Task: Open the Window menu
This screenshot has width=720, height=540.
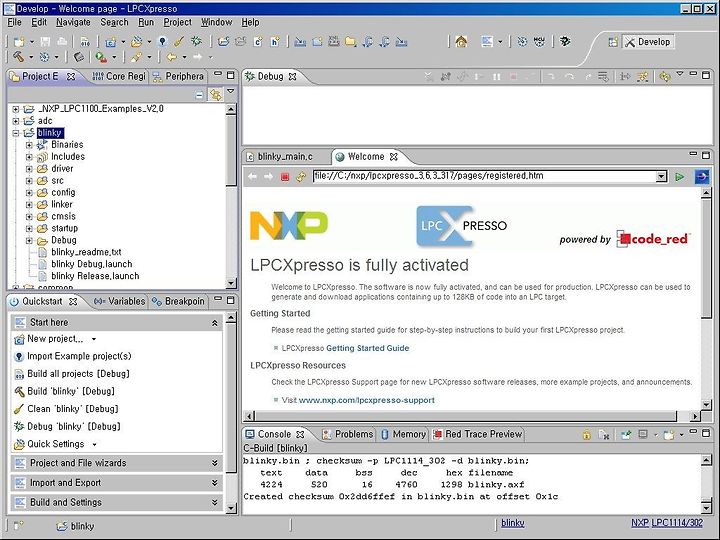Action: coord(216,22)
